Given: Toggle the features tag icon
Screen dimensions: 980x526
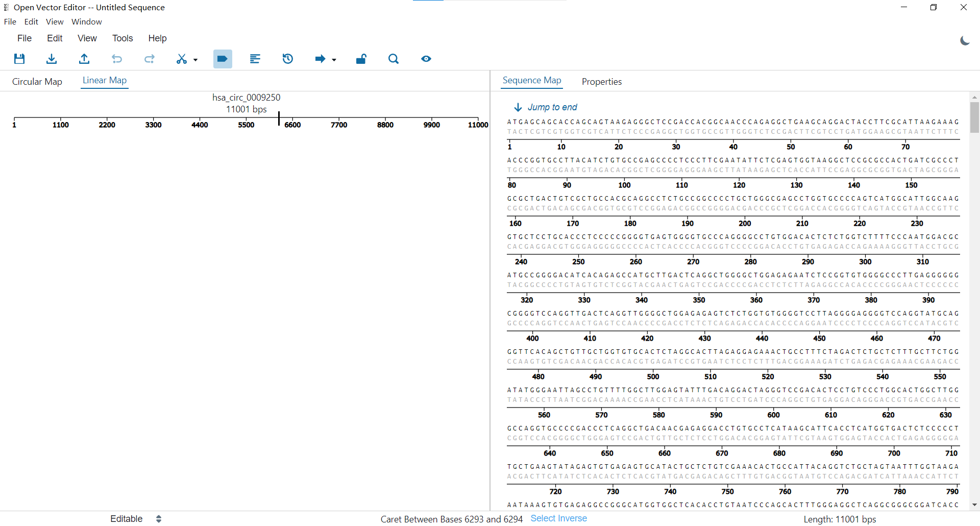Looking at the screenshot, I should point(223,59).
